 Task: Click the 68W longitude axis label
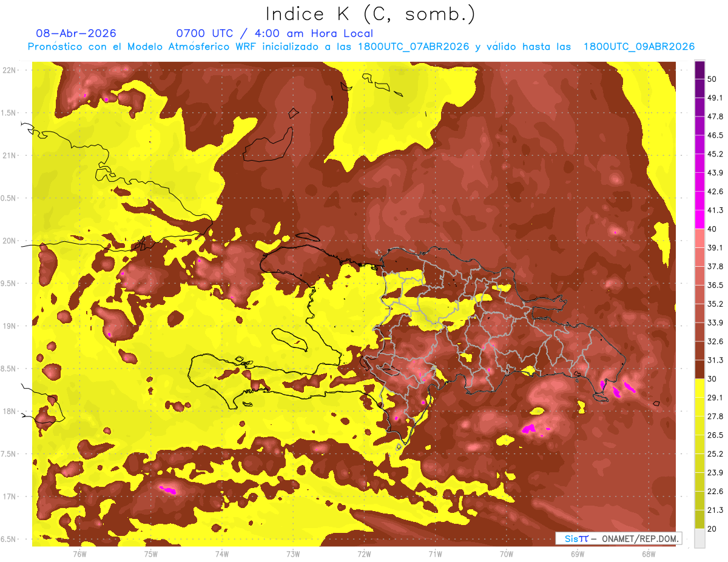(648, 554)
